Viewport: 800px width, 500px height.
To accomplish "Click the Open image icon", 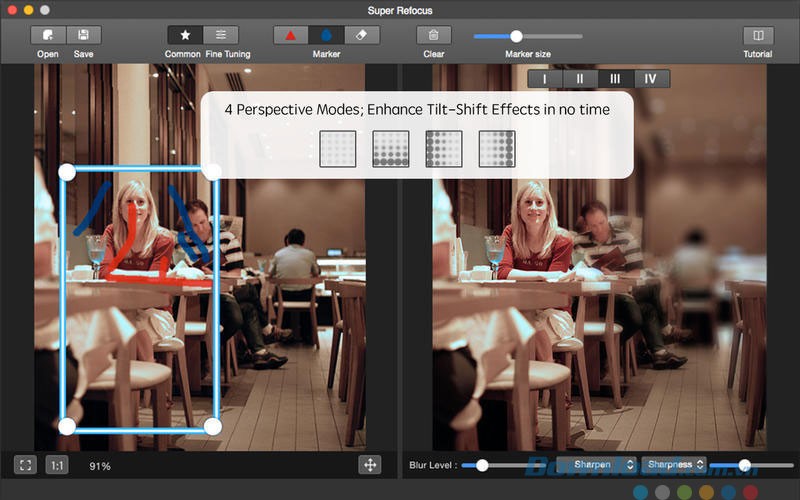I will tap(48, 35).
